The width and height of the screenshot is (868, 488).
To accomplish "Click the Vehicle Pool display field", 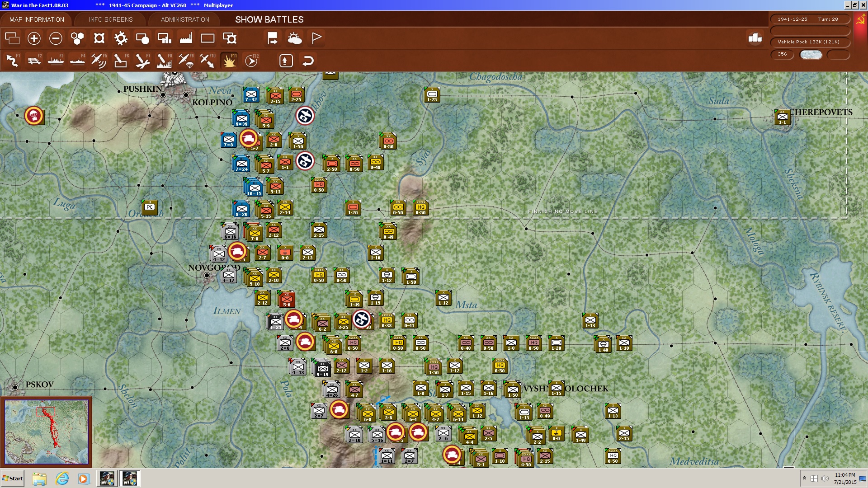I will point(809,42).
